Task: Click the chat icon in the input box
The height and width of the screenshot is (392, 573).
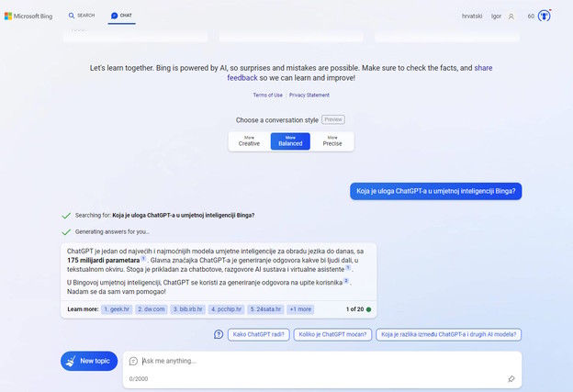Action: pos(133,361)
